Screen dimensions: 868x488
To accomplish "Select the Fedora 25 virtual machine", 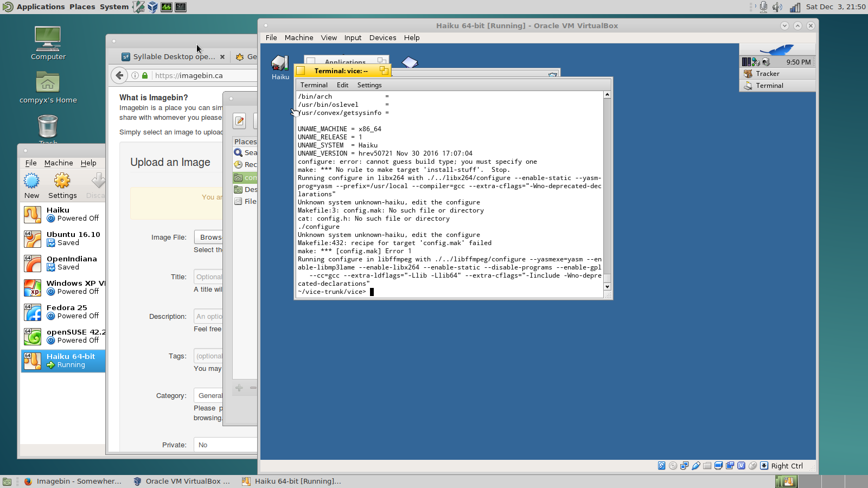I will click(63, 312).
